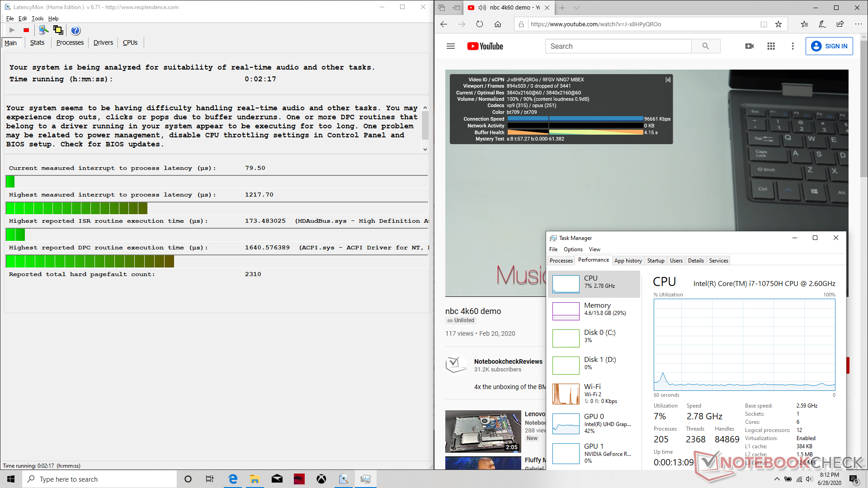Image resolution: width=868 pixels, height=488 pixels.
Task: Close stats for nerds overlay
Action: 668,80
